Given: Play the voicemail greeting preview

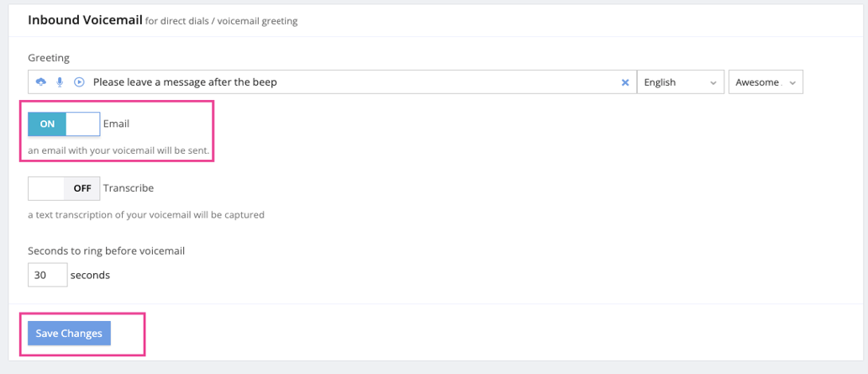Looking at the screenshot, I should [79, 82].
